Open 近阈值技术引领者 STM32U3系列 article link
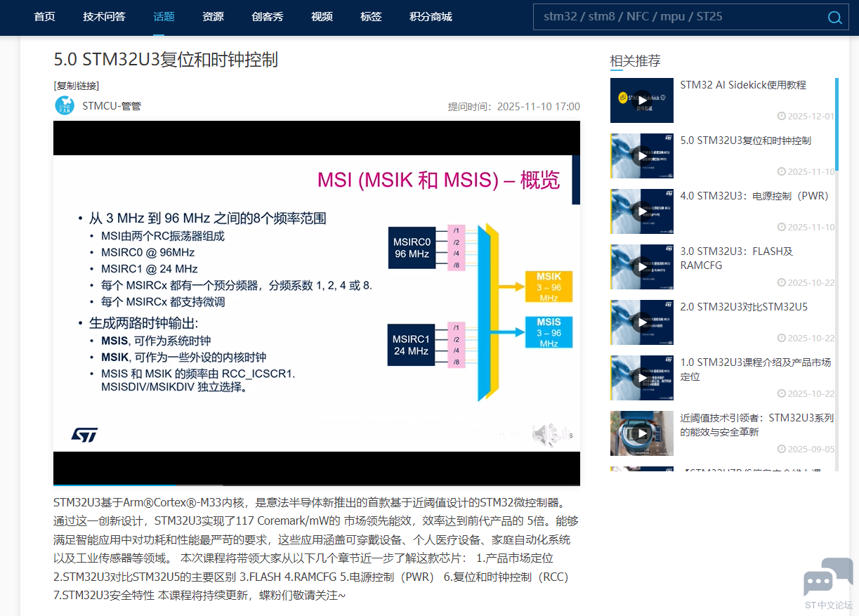The height and width of the screenshot is (616, 859). [x=757, y=425]
